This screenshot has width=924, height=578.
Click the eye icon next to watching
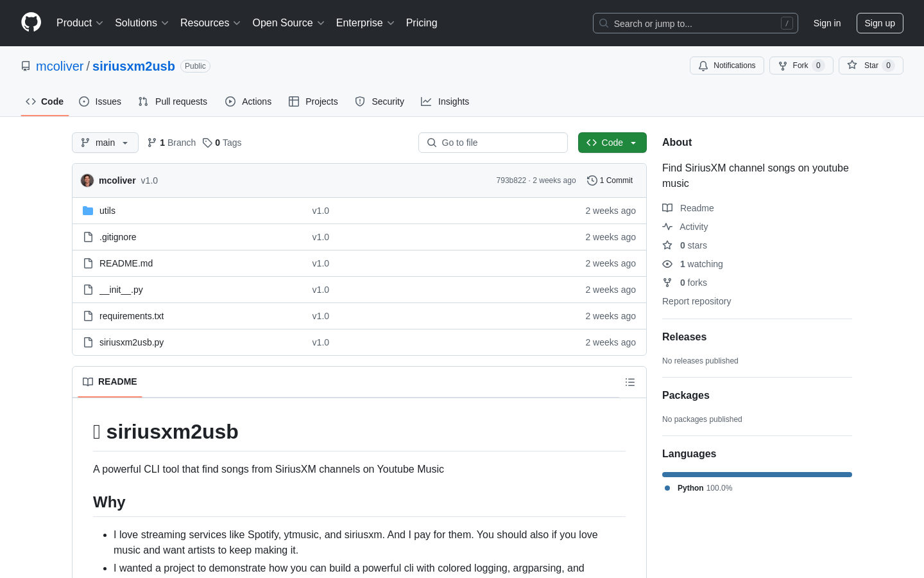coord(667,264)
